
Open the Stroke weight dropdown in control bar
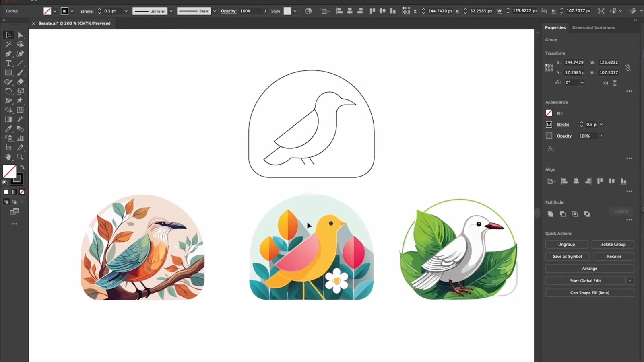(126, 11)
